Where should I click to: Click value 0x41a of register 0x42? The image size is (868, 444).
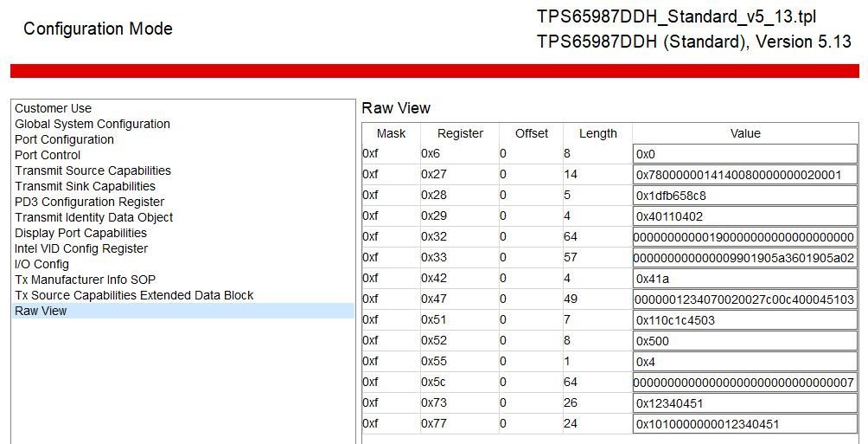[x=745, y=279]
